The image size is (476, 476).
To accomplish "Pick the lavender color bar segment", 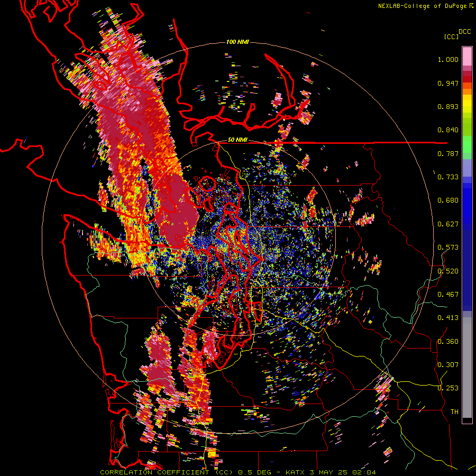I will click(x=467, y=168).
